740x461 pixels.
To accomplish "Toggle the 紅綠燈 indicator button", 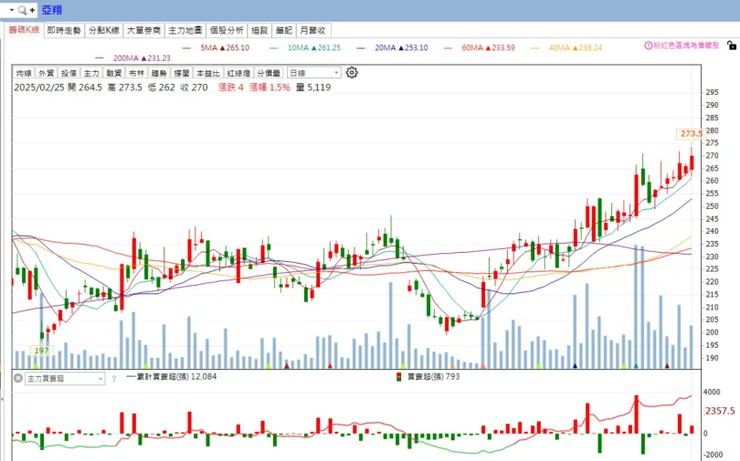I will 239,73.
